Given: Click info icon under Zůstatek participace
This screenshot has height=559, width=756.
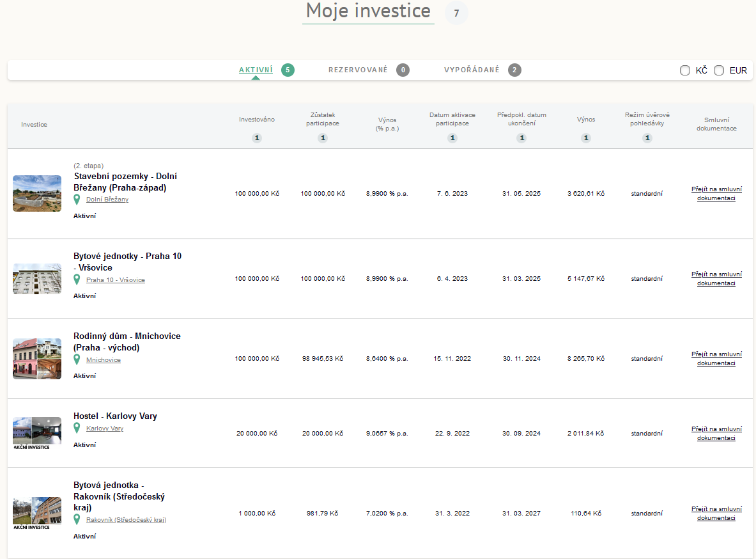Looking at the screenshot, I should pyautogui.click(x=323, y=138).
